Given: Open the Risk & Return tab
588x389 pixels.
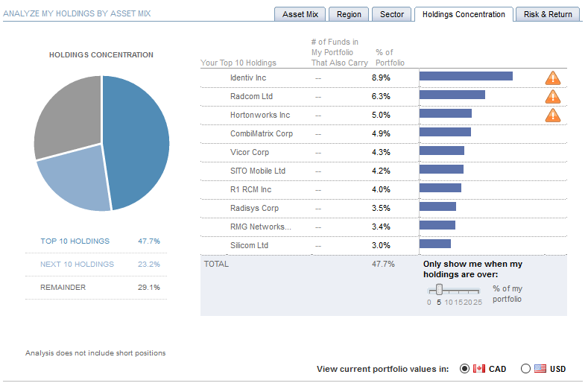Looking at the screenshot, I should pyautogui.click(x=548, y=14).
